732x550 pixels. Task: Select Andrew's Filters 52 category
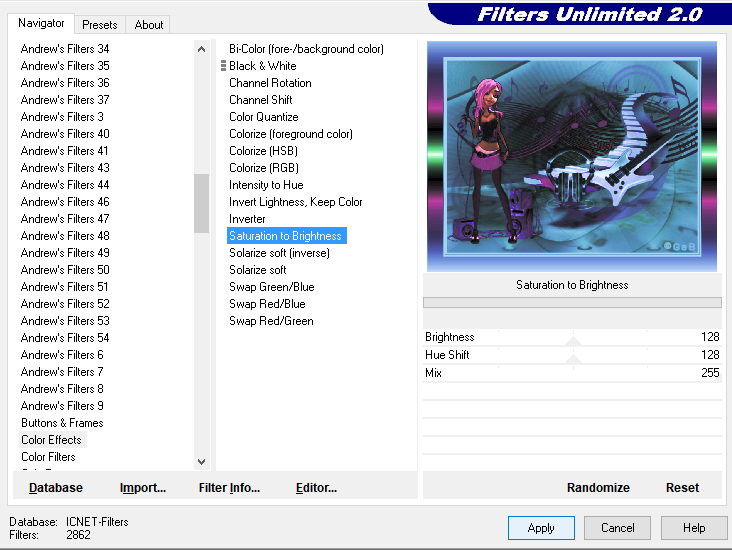coord(65,304)
